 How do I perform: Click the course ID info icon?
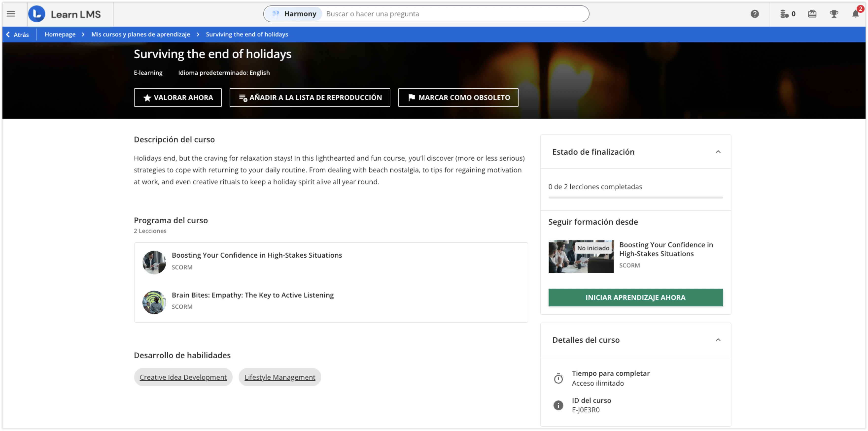(x=558, y=405)
